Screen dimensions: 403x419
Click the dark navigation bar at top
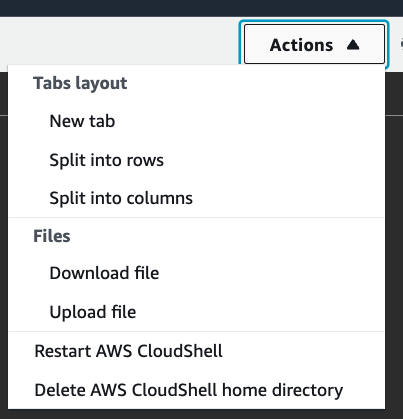click(201, 8)
